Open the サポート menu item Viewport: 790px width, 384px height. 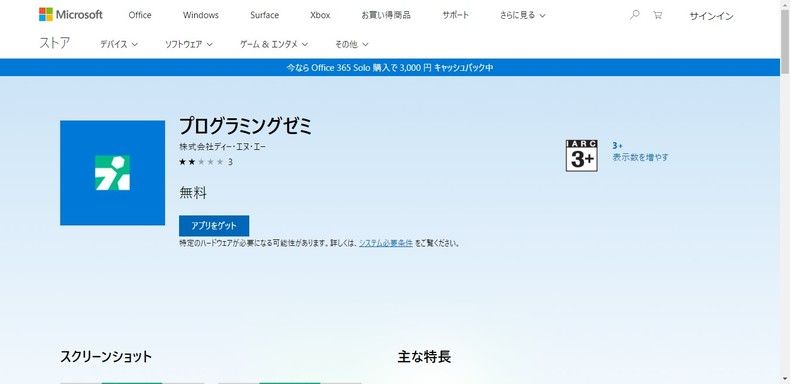tap(455, 15)
